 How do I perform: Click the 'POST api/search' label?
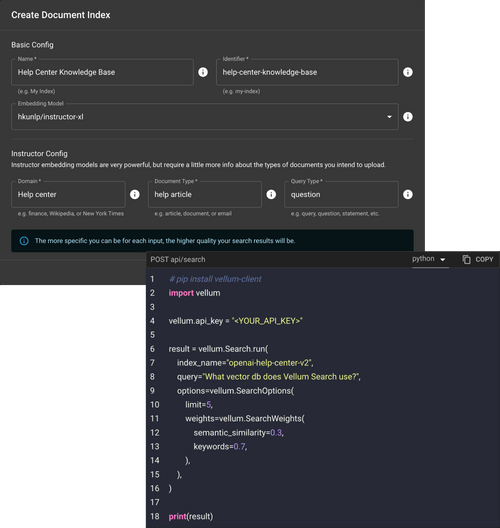tap(178, 259)
